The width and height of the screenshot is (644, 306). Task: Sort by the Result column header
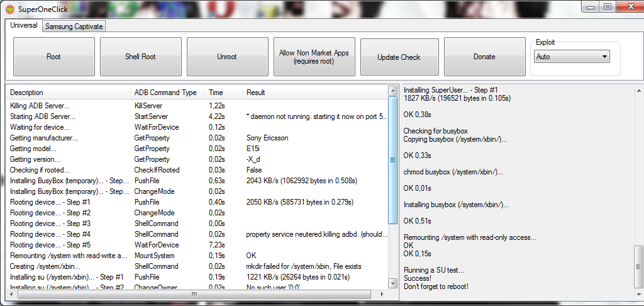coord(315,93)
